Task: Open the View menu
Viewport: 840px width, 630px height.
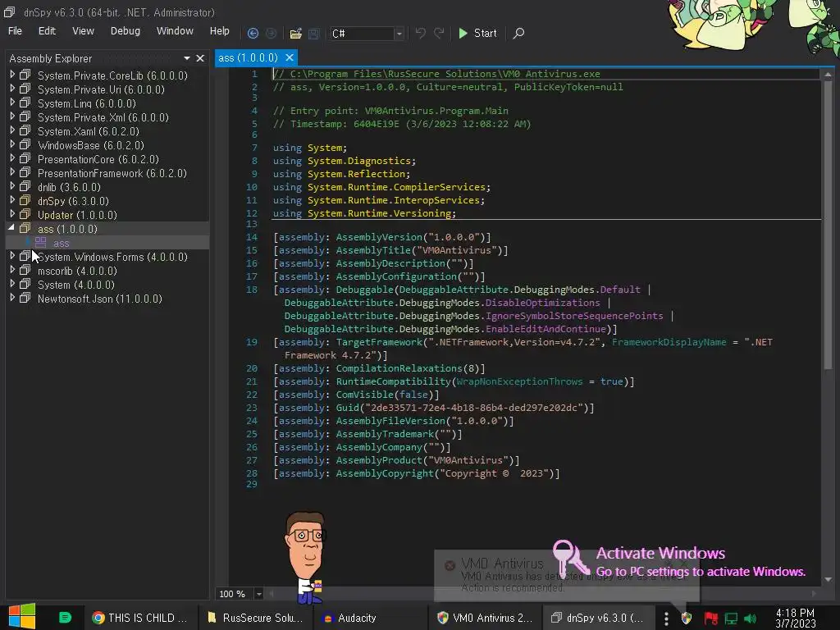Action: coord(83,31)
